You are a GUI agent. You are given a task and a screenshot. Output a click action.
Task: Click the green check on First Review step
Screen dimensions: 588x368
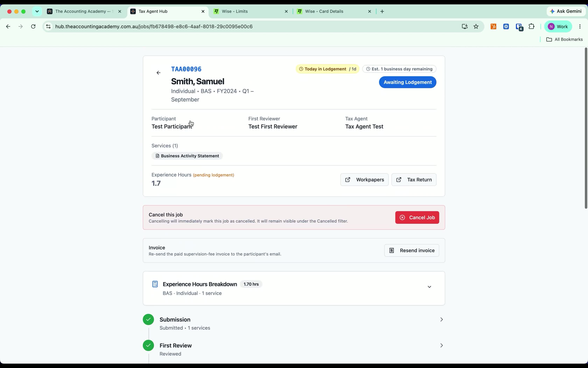tap(148, 345)
